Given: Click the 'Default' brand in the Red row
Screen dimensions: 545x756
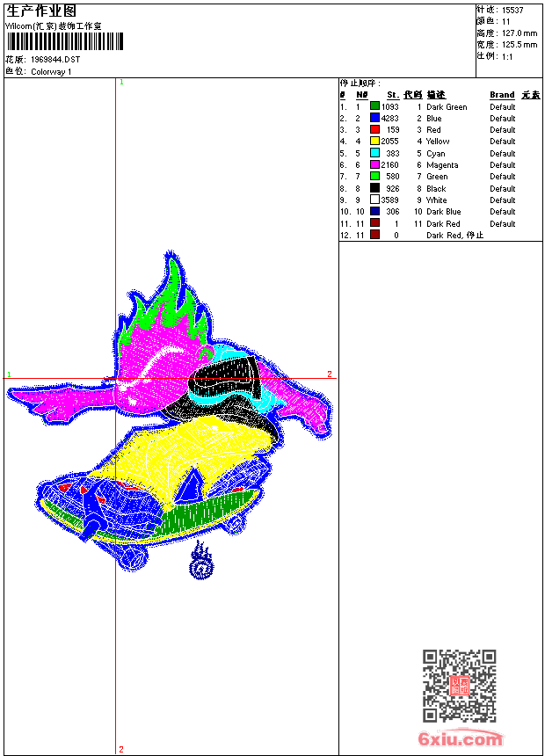Looking at the screenshot, I should pyautogui.click(x=503, y=130).
